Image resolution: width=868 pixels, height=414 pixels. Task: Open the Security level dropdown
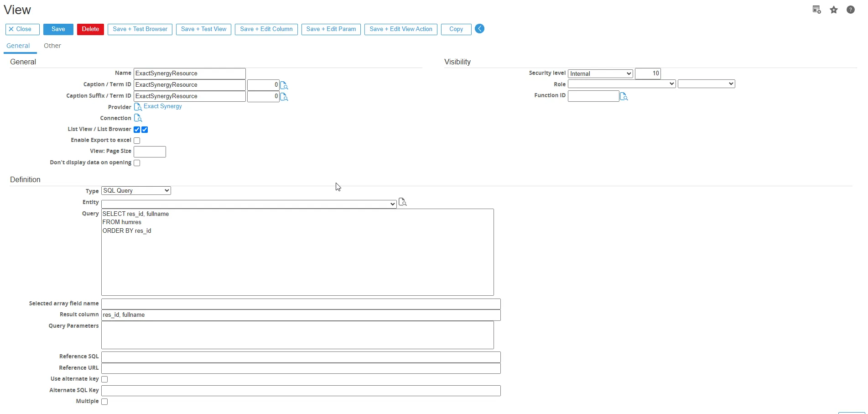[600, 73]
